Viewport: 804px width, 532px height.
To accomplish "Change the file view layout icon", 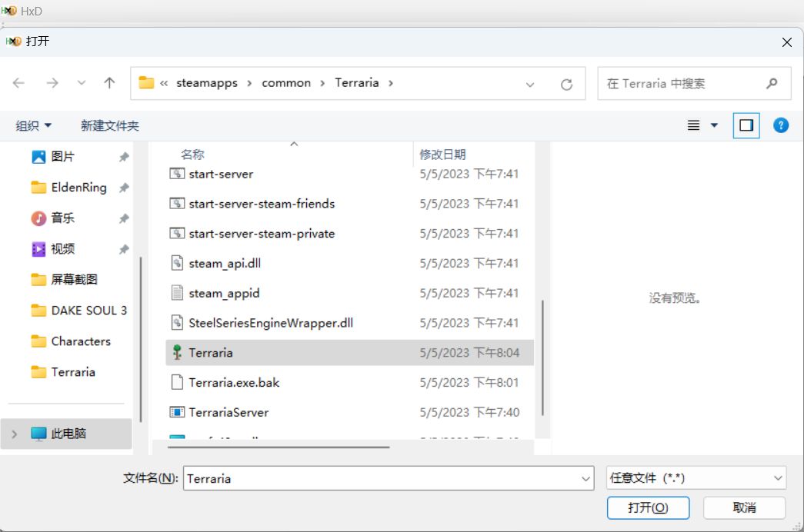I will [693, 125].
